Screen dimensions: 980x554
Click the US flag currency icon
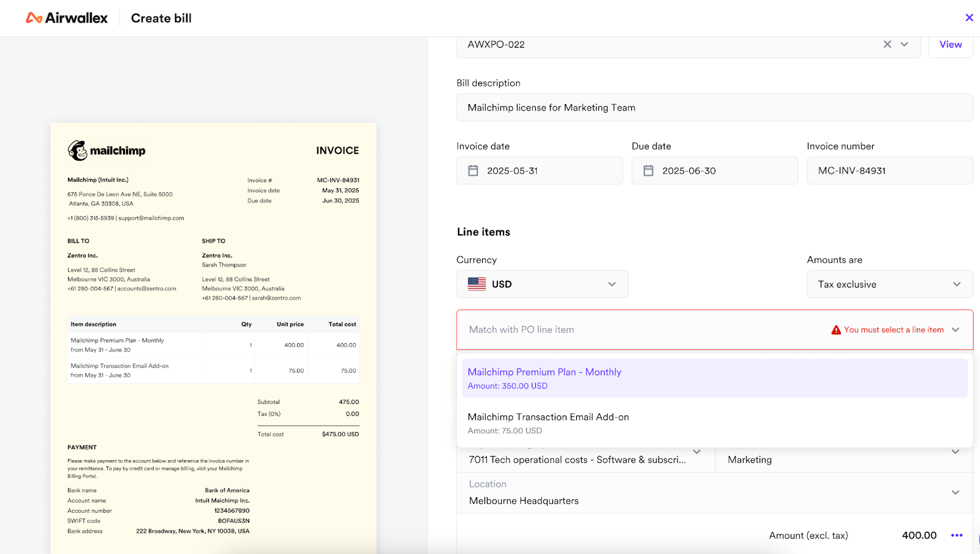(x=477, y=284)
